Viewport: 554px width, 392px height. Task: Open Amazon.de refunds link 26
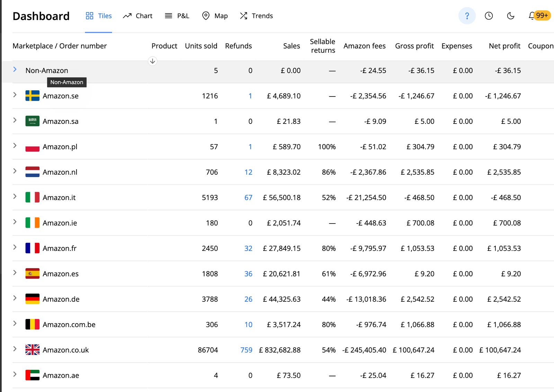pyautogui.click(x=248, y=299)
